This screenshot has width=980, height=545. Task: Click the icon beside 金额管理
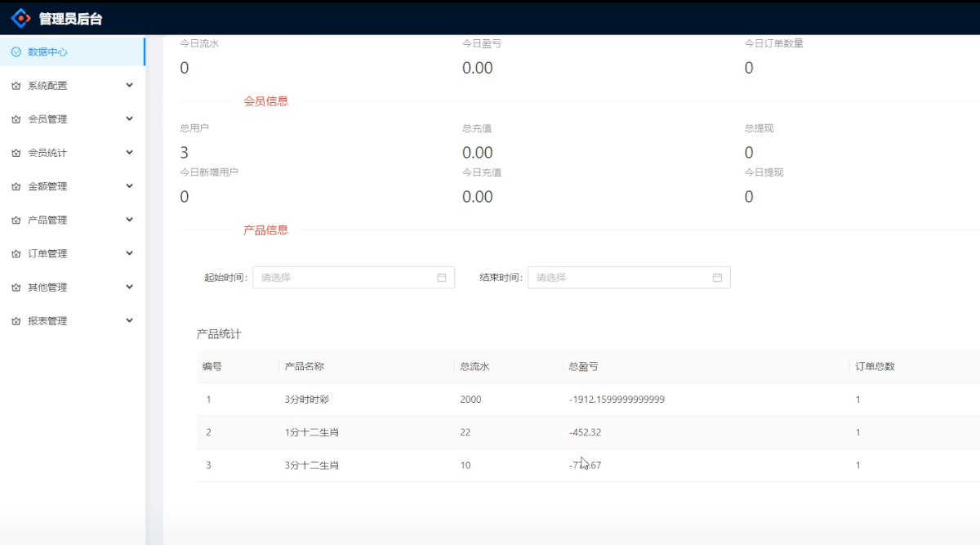[x=16, y=187]
